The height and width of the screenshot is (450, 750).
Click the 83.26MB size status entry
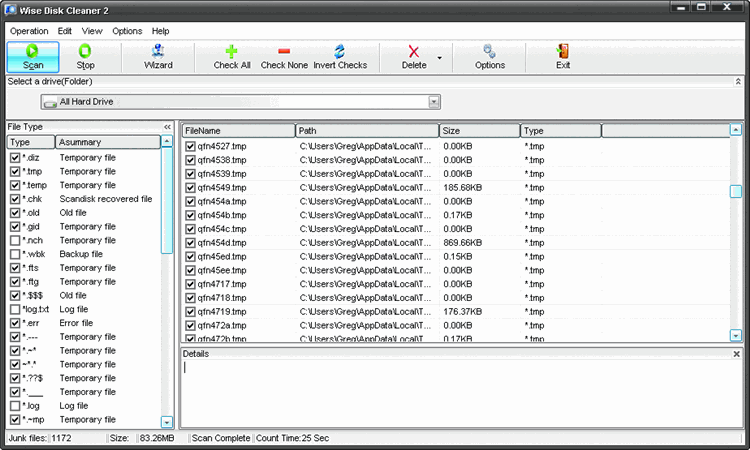coord(157,438)
